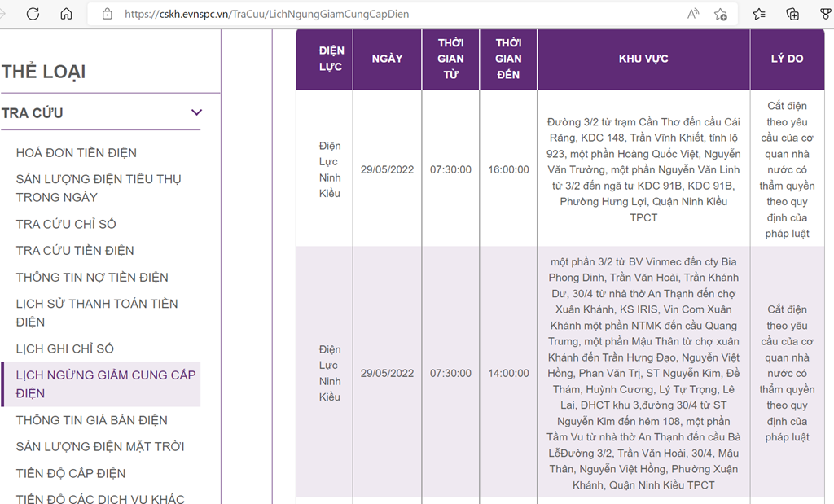Reload the page with the refresh icon
The image size is (834, 504).
pyautogui.click(x=33, y=14)
